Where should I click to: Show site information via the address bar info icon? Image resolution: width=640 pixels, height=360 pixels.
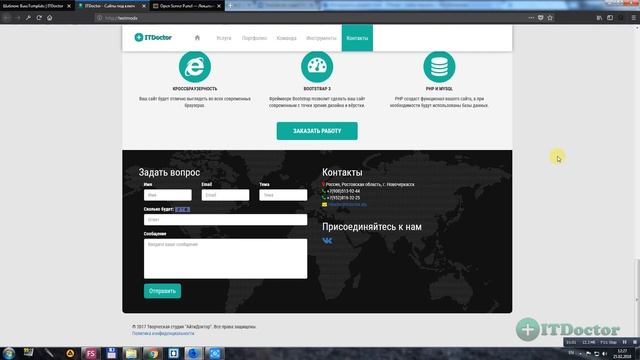pyautogui.click(x=99, y=18)
